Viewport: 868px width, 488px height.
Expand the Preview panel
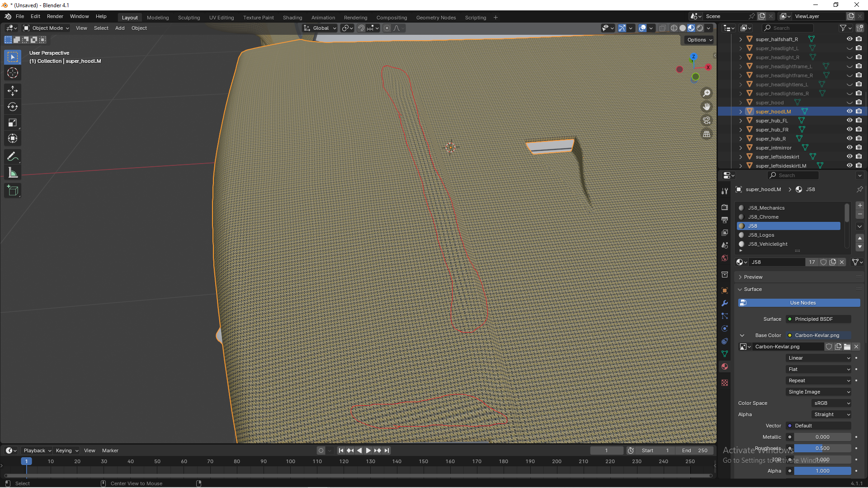[753, 277]
